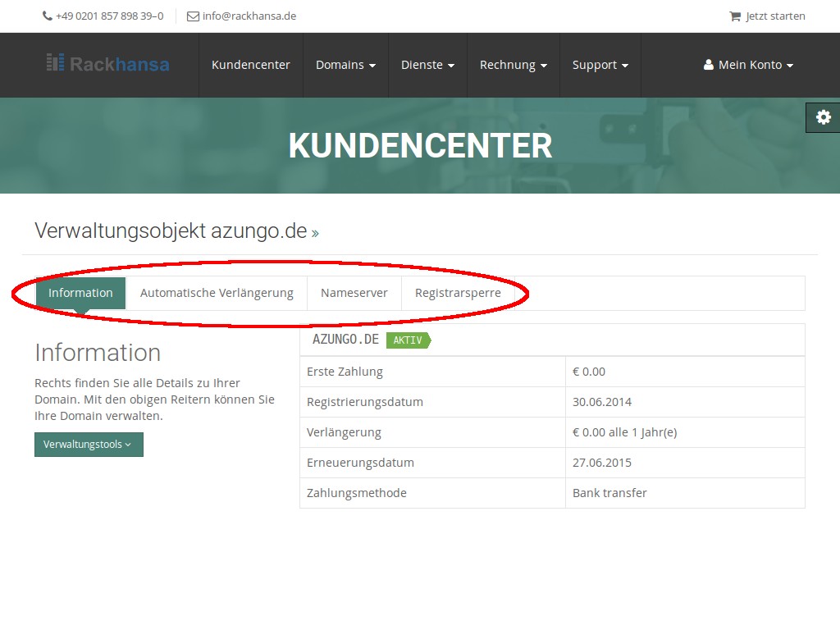Click the Rackhansa logo

click(107, 64)
